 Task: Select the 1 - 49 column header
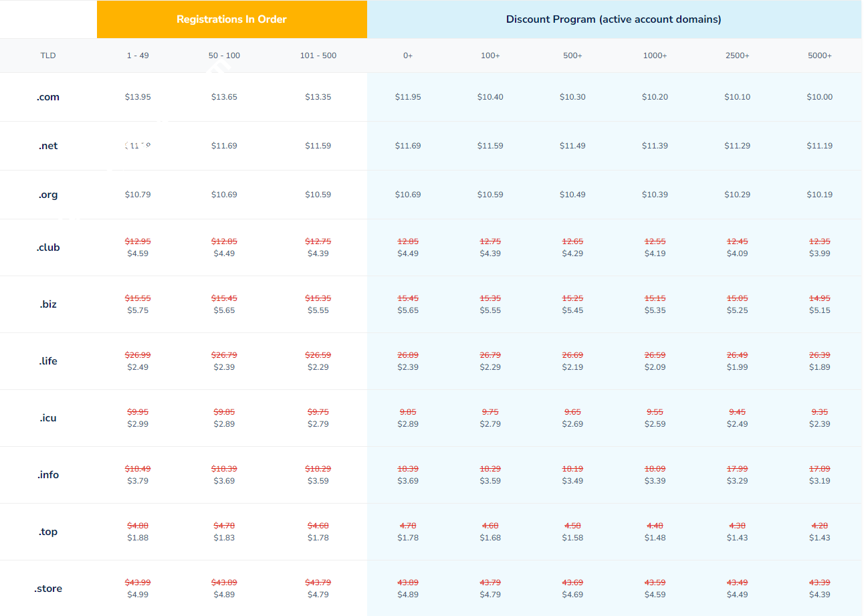point(138,56)
